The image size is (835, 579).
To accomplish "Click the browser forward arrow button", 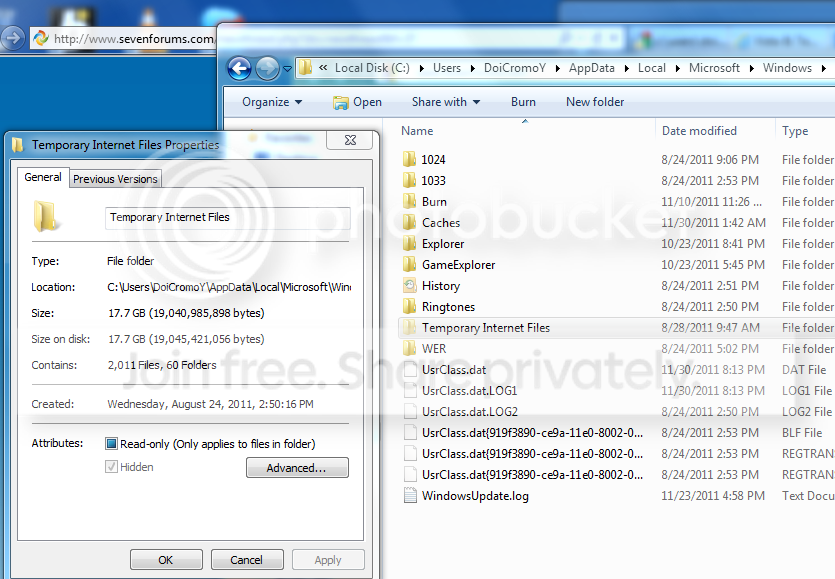I will pyautogui.click(x=12, y=38).
